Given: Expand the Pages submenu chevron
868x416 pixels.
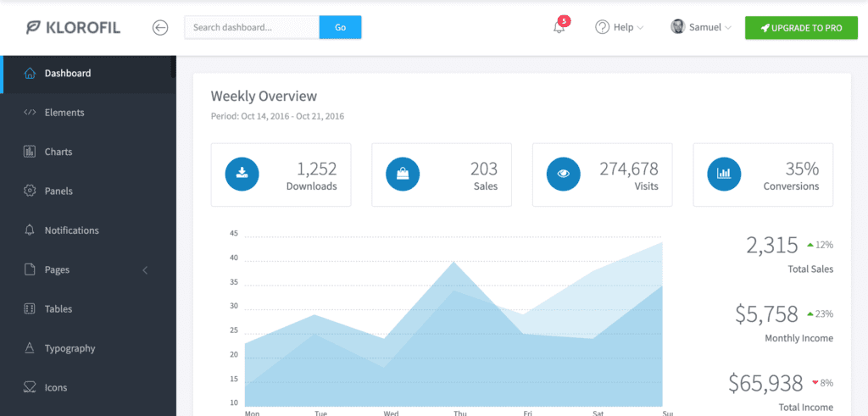Looking at the screenshot, I should [145, 270].
